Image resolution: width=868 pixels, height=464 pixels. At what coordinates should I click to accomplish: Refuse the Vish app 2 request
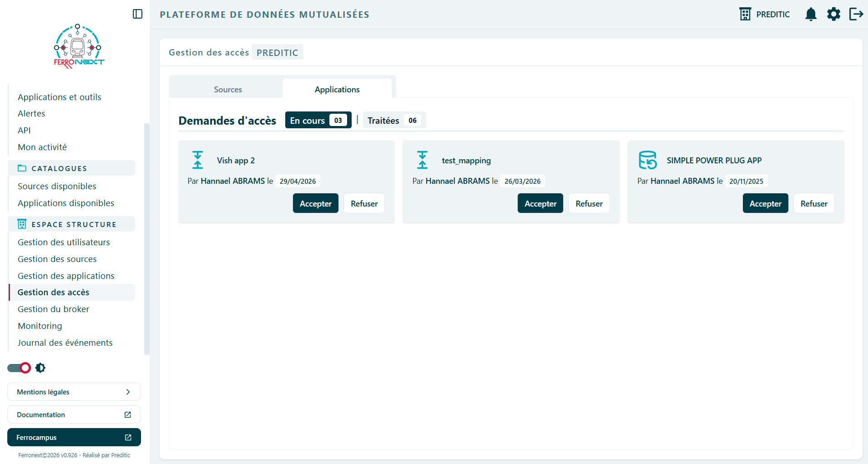click(x=364, y=203)
